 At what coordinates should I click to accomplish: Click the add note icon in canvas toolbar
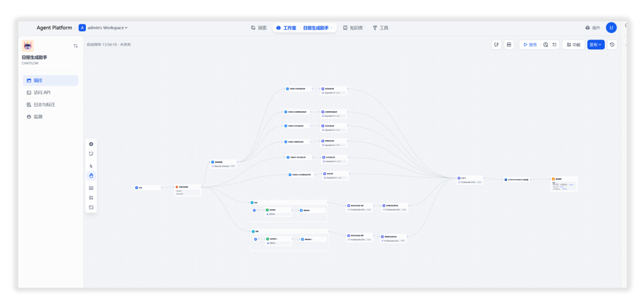click(x=91, y=154)
